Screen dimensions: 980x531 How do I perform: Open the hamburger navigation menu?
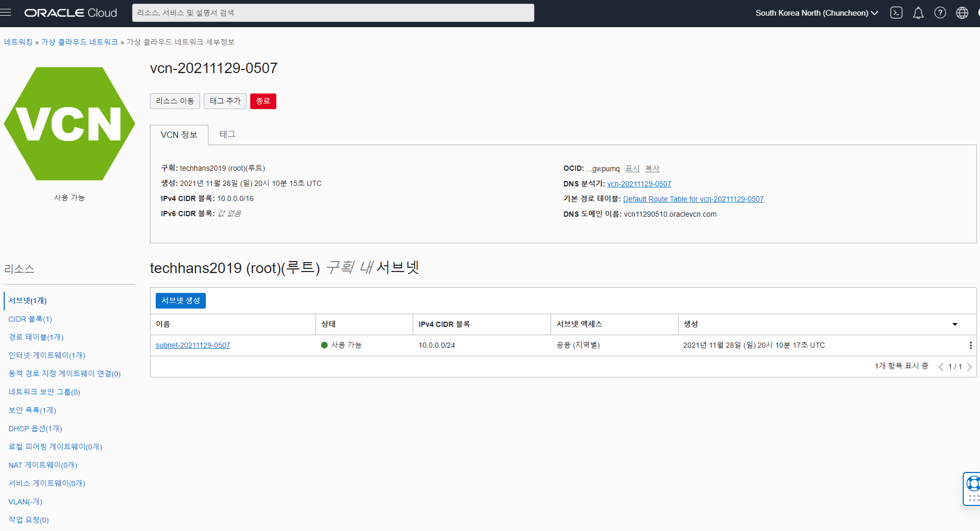tap(6, 13)
